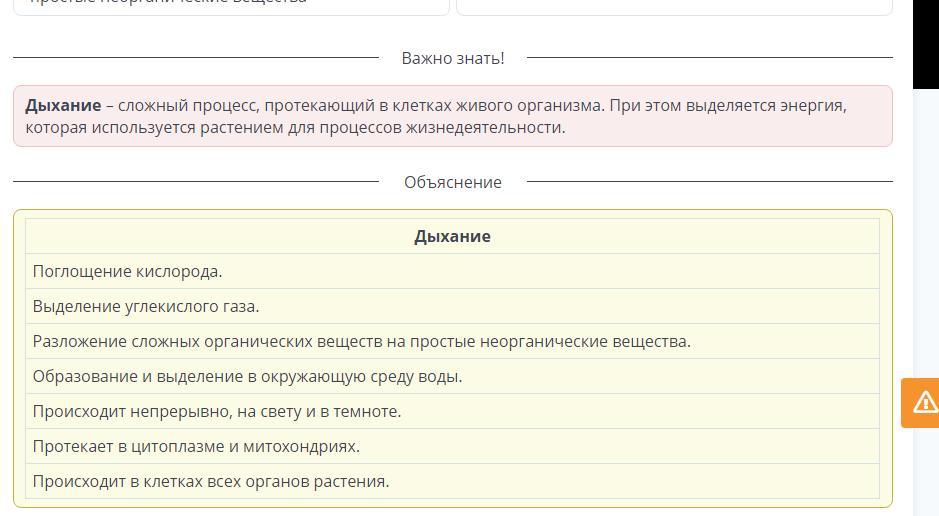Select row 'Происходит непрерывно, на свету и в темноте.'
Viewport: 939px width, 516px height.
pos(452,411)
